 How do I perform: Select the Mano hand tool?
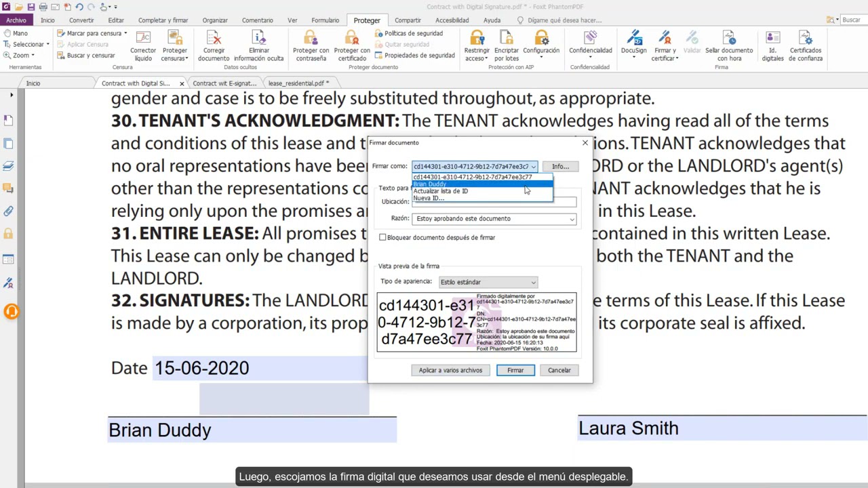[x=15, y=33]
